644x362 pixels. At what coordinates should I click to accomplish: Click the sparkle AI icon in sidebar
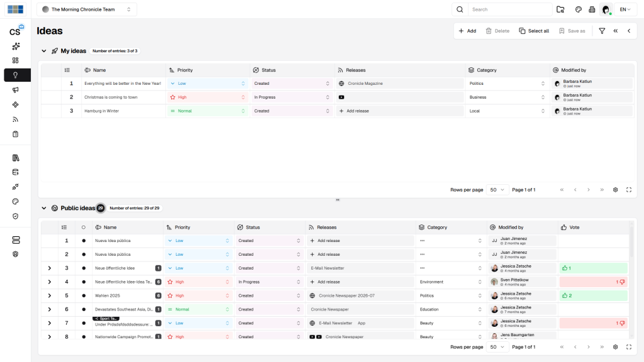15,46
